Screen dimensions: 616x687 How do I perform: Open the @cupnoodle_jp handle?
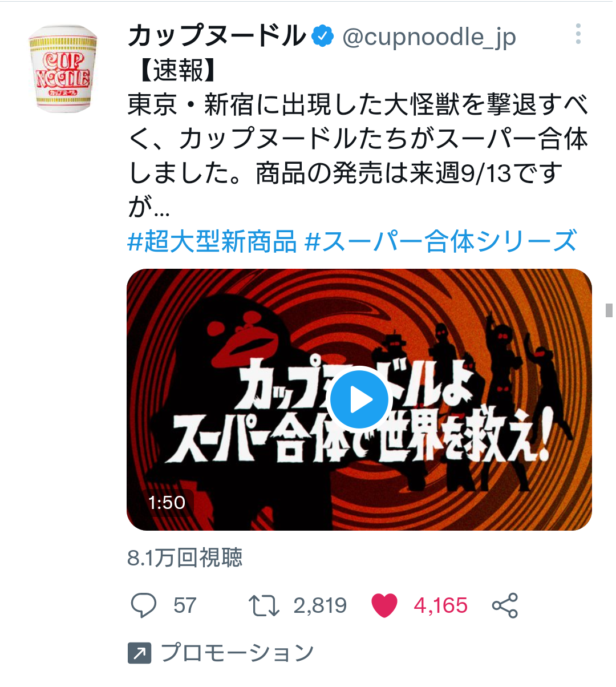click(429, 37)
